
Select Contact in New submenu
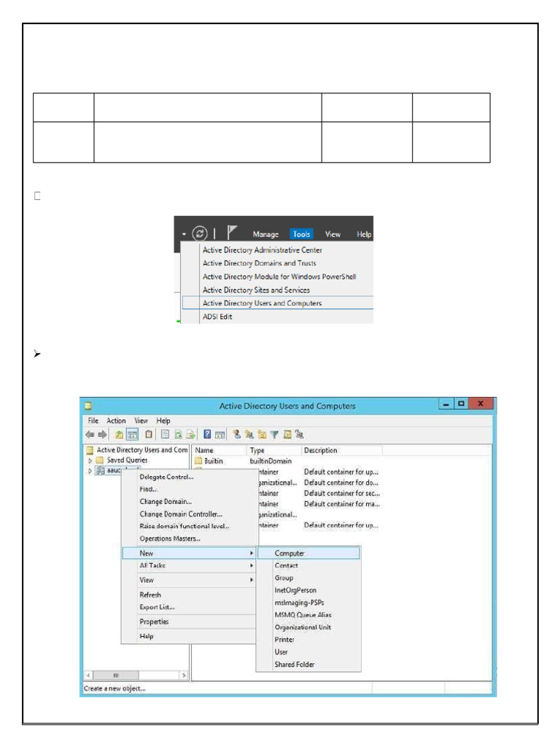[286, 565]
